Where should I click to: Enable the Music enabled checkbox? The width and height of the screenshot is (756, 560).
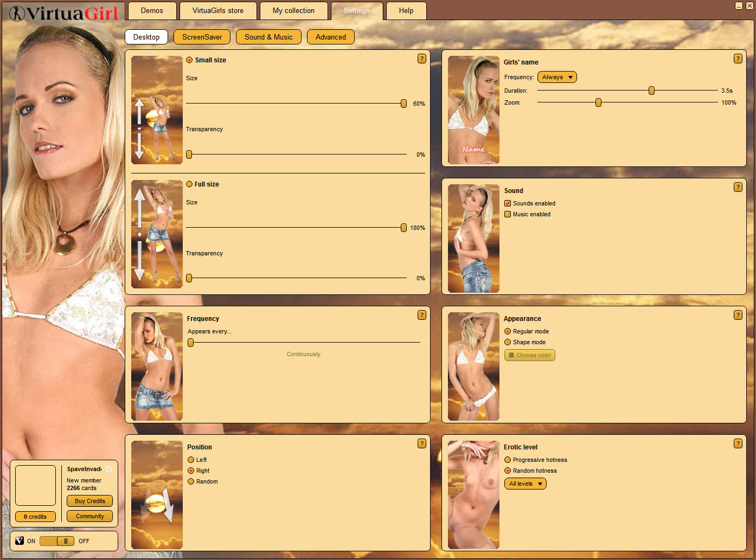508,214
